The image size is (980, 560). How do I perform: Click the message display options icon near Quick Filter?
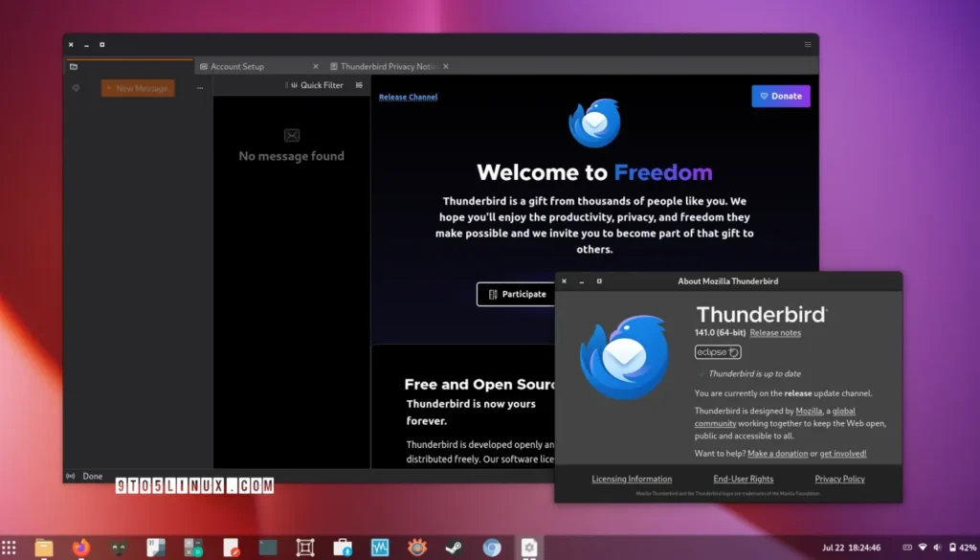(358, 85)
